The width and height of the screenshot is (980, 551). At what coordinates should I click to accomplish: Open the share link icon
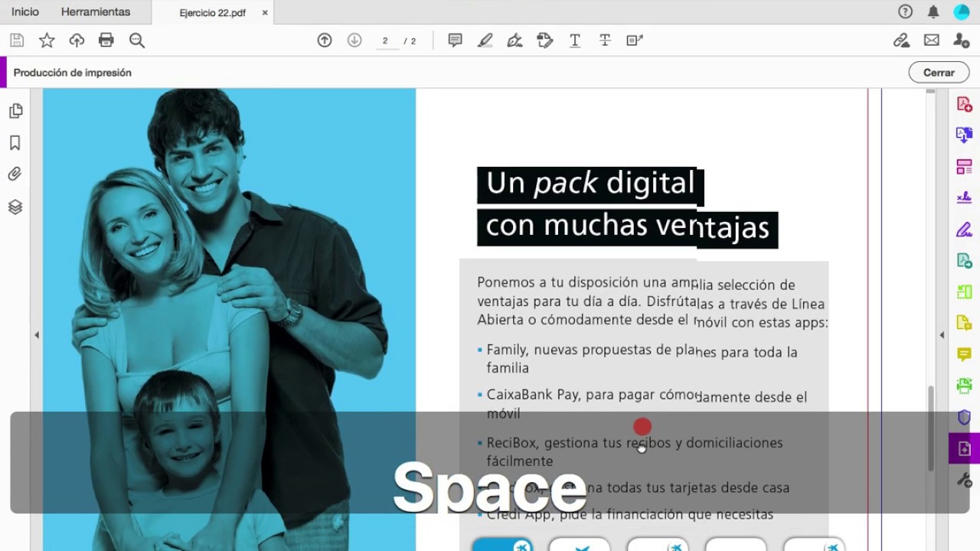[x=902, y=41]
